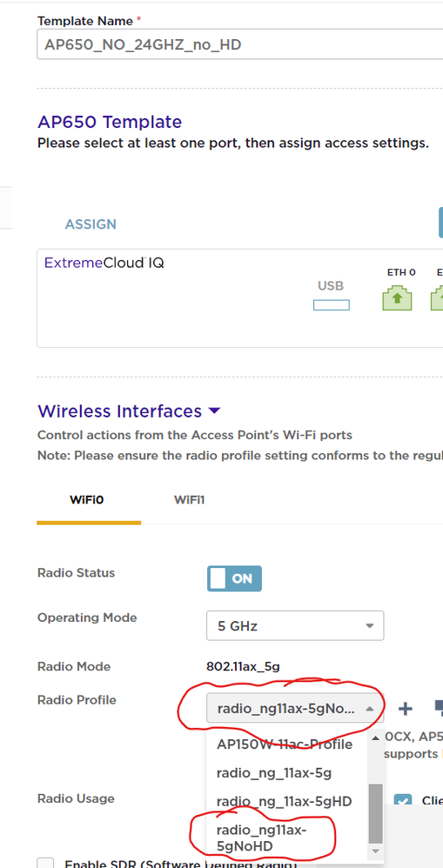Viewport: 443px width, 868px height.
Task: Switch to the WiFi1 tab
Action: 190,500
